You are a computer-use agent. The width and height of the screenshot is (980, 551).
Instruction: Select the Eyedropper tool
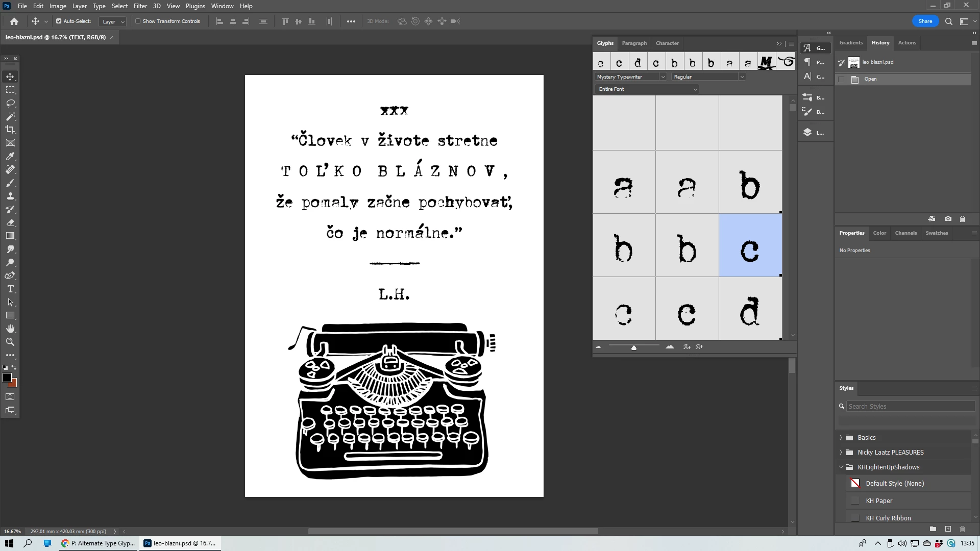click(10, 156)
